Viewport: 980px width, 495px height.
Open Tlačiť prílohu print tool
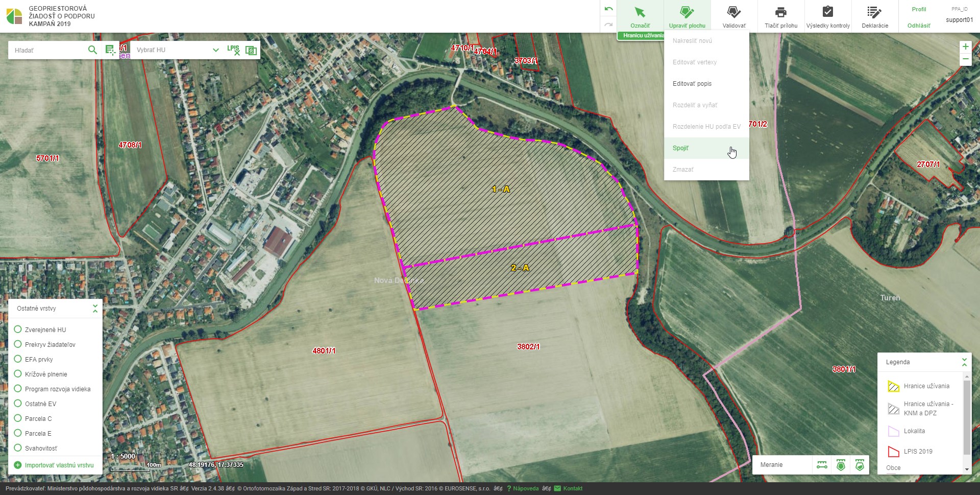(x=781, y=16)
